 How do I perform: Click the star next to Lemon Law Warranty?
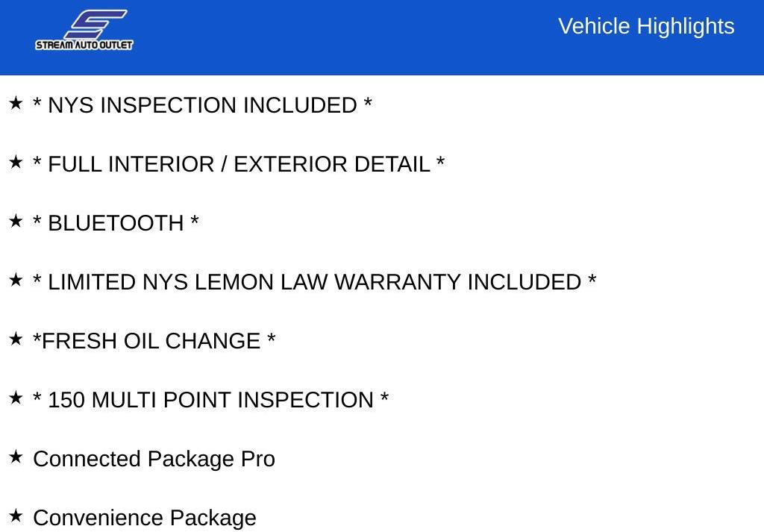tap(16, 280)
